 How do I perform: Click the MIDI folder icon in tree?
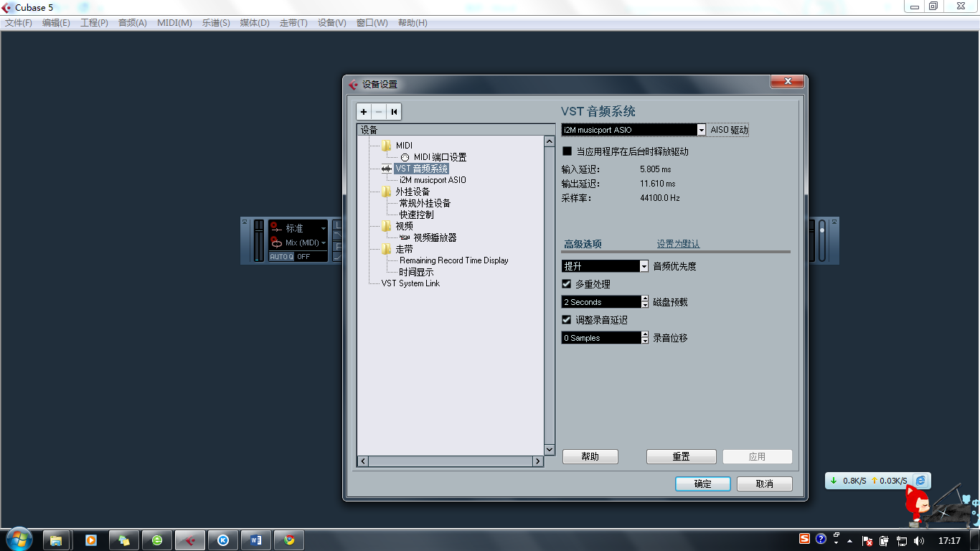pyautogui.click(x=387, y=146)
